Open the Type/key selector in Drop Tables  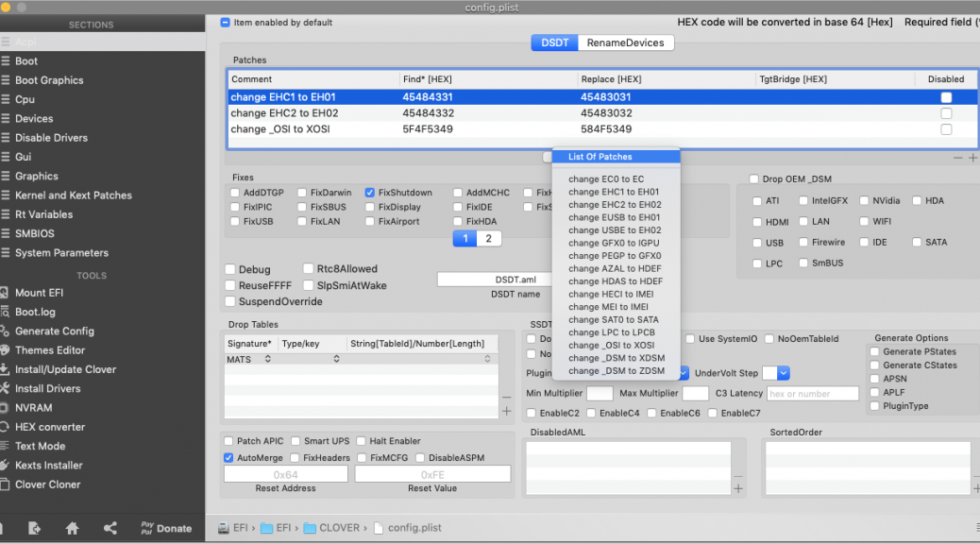click(336, 359)
